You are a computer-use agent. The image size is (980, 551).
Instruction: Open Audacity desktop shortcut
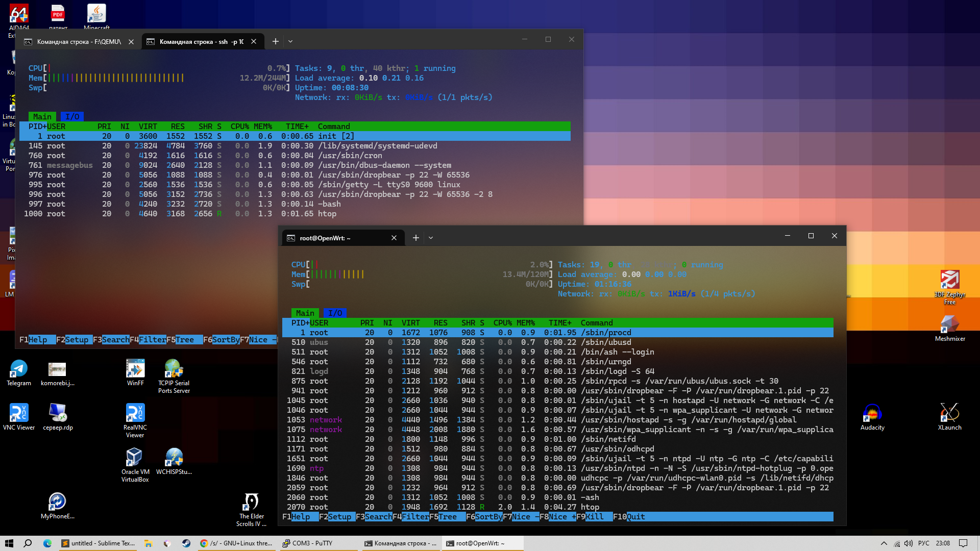pyautogui.click(x=872, y=417)
